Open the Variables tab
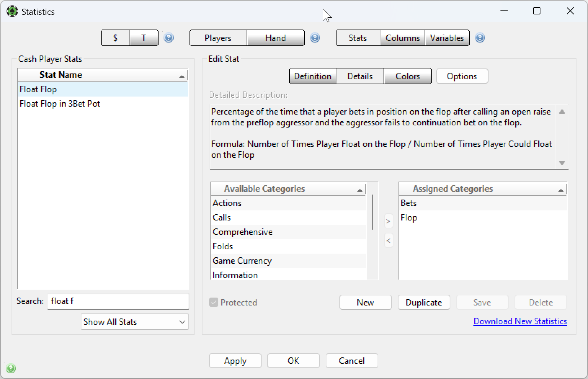This screenshot has width=588, height=379. (447, 38)
